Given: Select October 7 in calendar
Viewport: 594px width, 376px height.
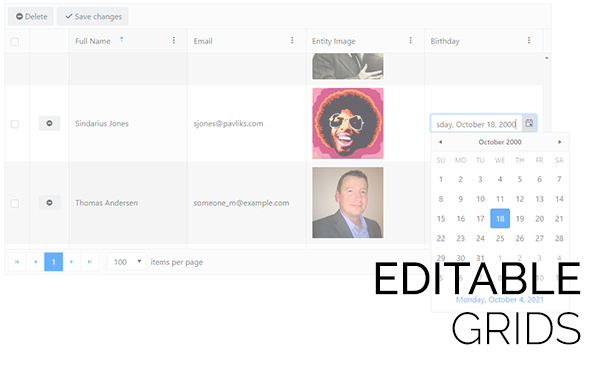Looking at the screenshot, I should [559, 179].
